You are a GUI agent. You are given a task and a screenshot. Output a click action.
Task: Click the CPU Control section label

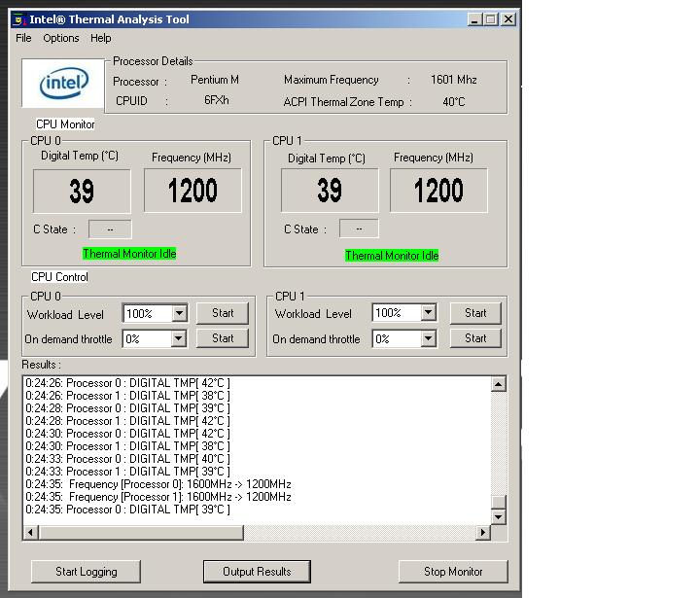(59, 277)
